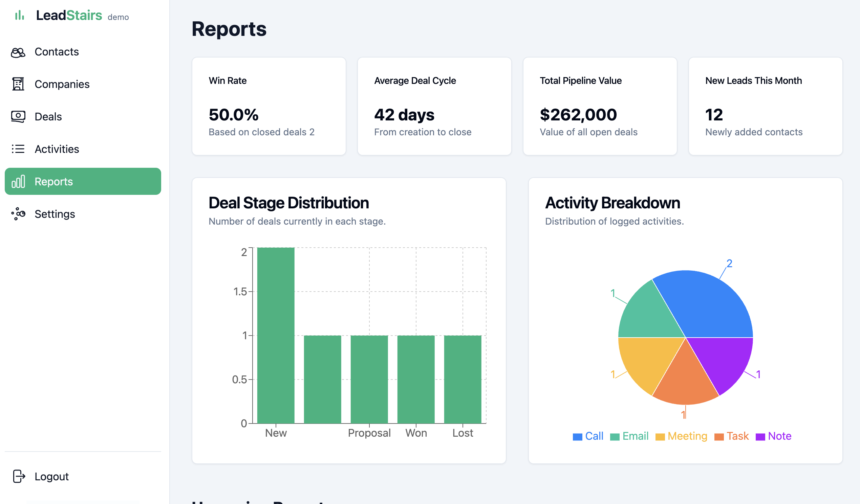Toggle the Task legend entry
Screen dimensions: 860x504
[x=720, y=436]
